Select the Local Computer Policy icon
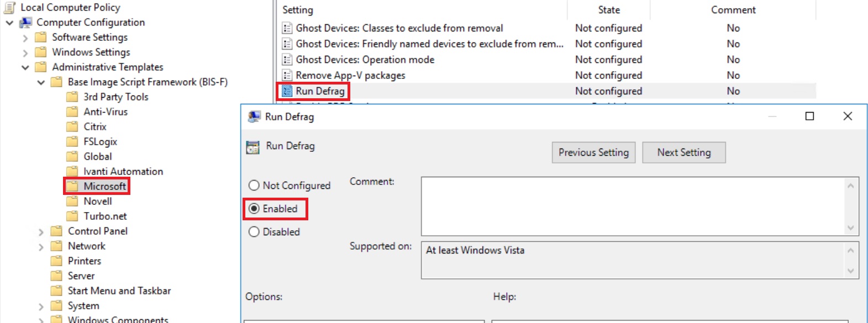This screenshot has width=868, height=323. pyautogui.click(x=10, y=7)
